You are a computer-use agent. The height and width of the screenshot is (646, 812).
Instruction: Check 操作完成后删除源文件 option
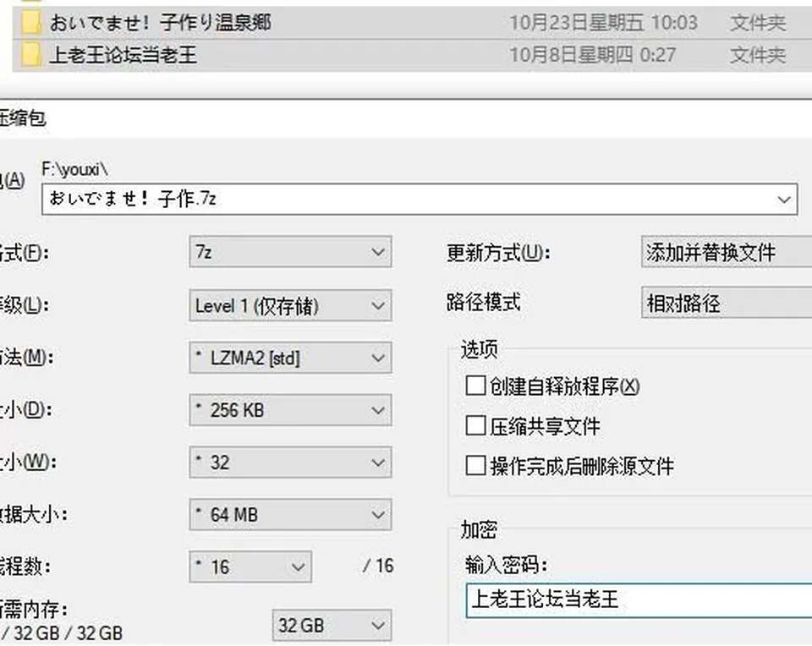click(475, 465)
